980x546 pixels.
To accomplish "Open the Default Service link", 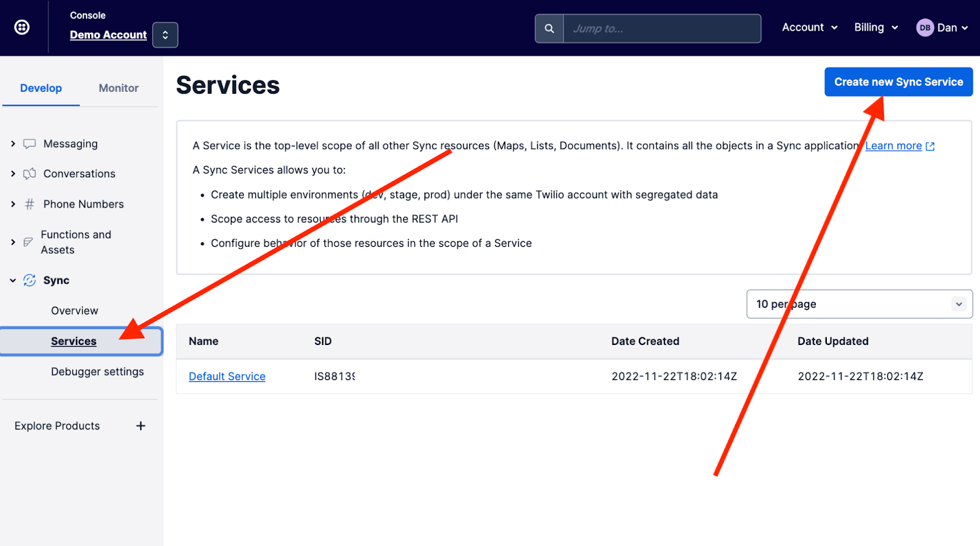I will pyautogui.click(x=227, y=376).
